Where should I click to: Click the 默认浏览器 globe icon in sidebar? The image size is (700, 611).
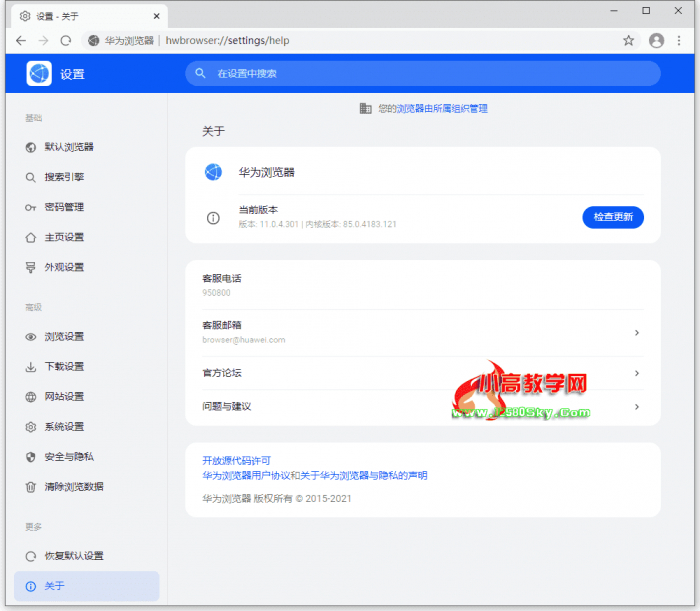coord(30,147)
